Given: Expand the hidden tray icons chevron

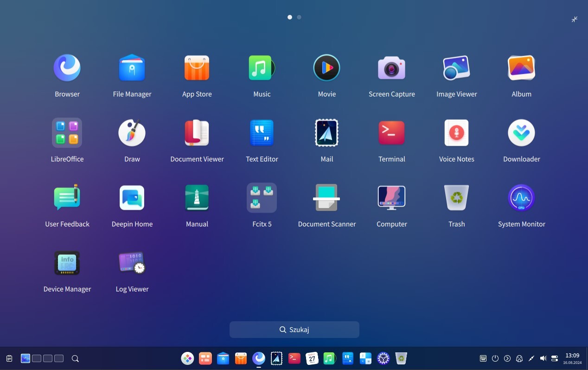Looking at the screenshot, I should point(508,358).
